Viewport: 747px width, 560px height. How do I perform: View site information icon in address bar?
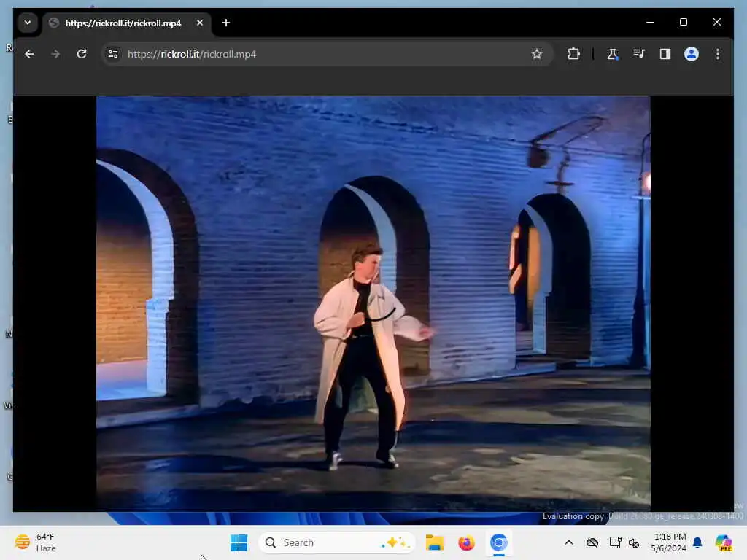(113, 54)
